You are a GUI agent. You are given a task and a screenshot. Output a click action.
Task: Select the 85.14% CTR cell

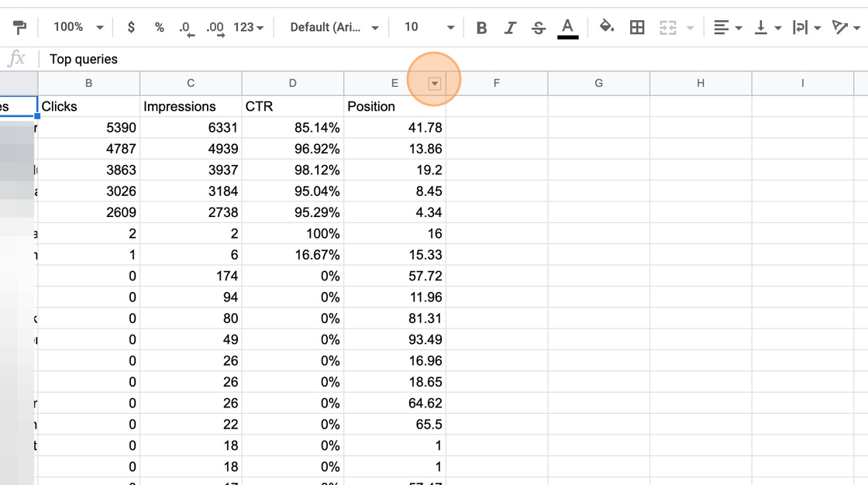point(292,127)
